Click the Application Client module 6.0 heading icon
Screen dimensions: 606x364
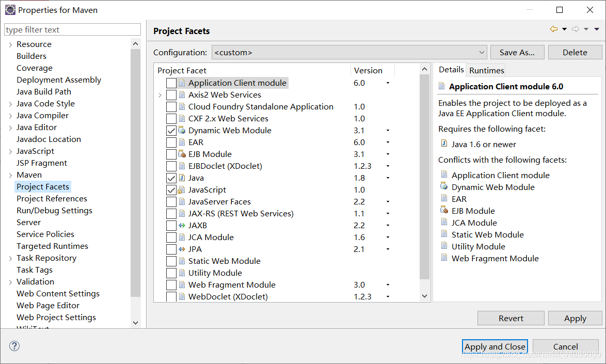point(442,86)
